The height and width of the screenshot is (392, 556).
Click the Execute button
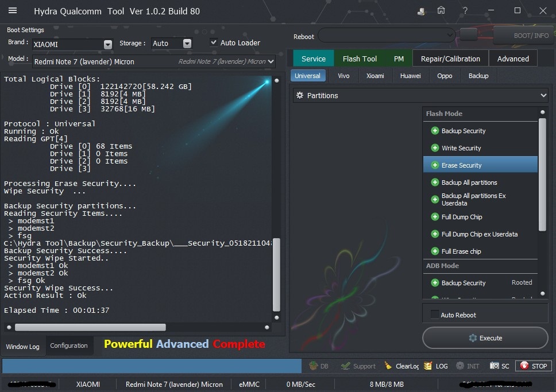pos(485,338)
